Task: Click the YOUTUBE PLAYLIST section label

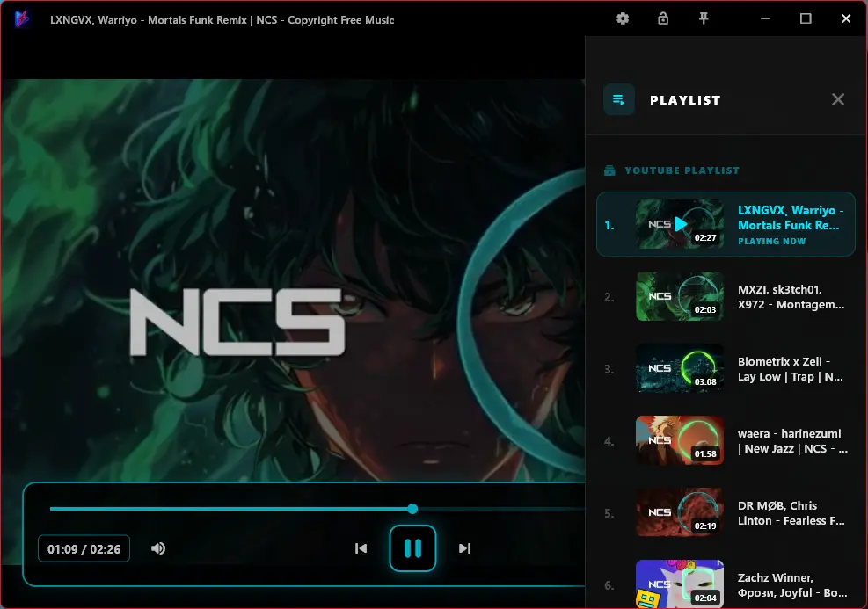Action: coord(682,170)
